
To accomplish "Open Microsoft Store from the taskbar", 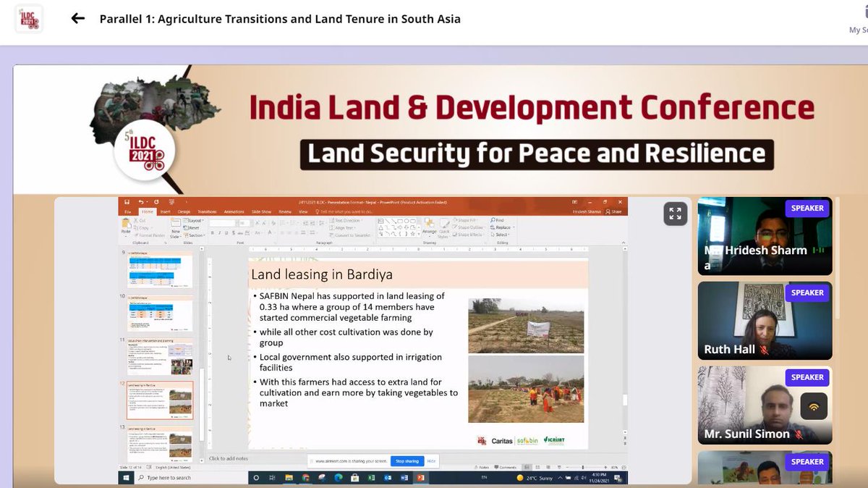I will click(355, 478).
